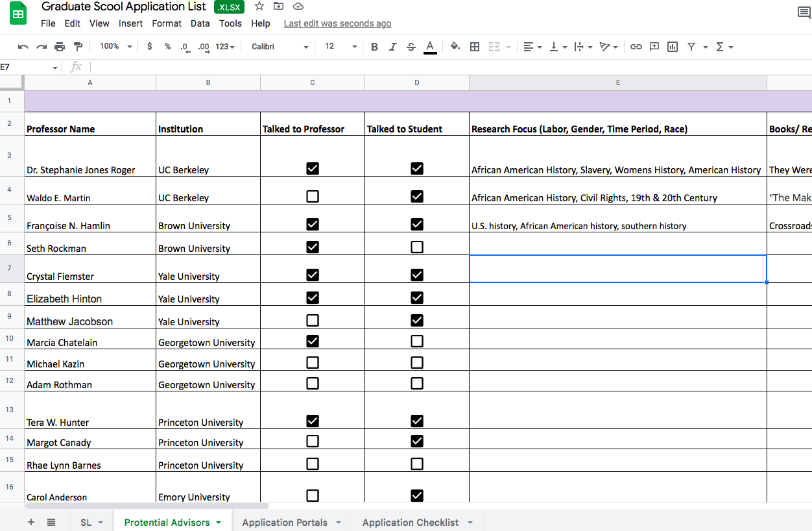812x531 pixels.
Task: Insert a link using the toolbar icon
Action: click(x=636, y=46)
